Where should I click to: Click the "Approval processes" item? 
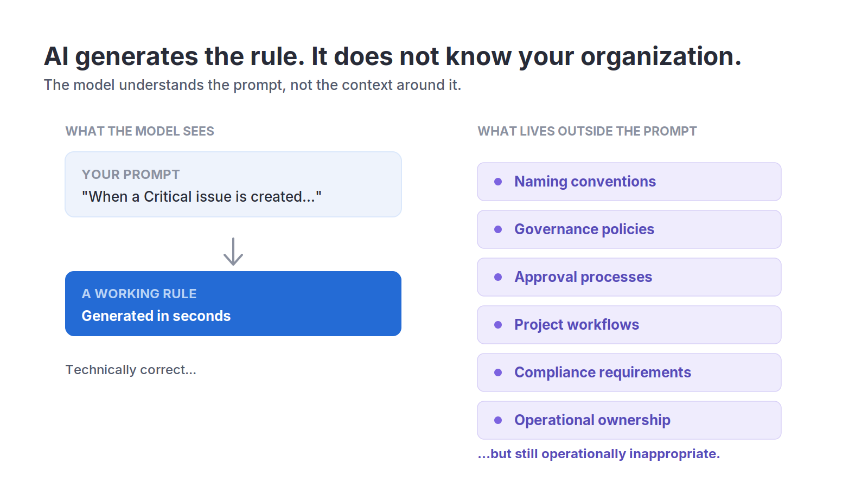[x=629, y=277]
